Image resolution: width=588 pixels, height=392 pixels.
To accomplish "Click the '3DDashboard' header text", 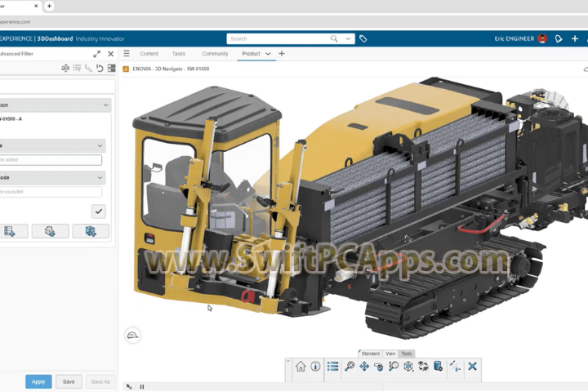I will [x=56, y=38].
